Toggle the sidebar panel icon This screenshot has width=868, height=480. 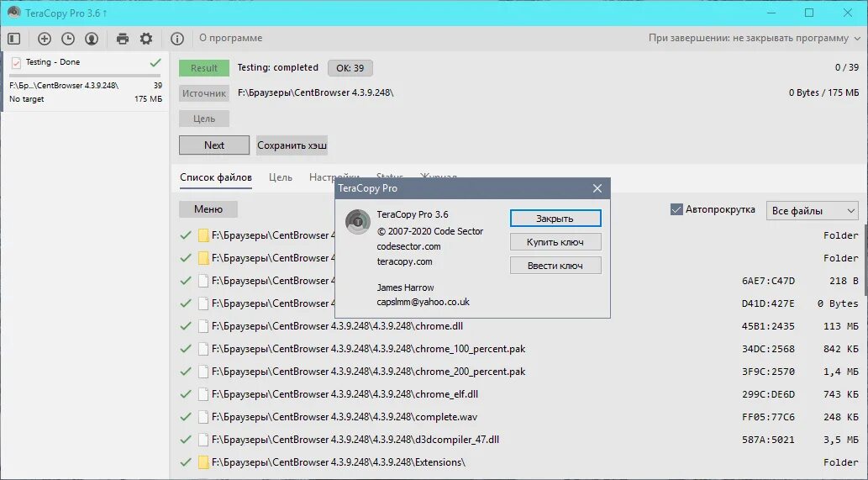click(x=13, y=38)
